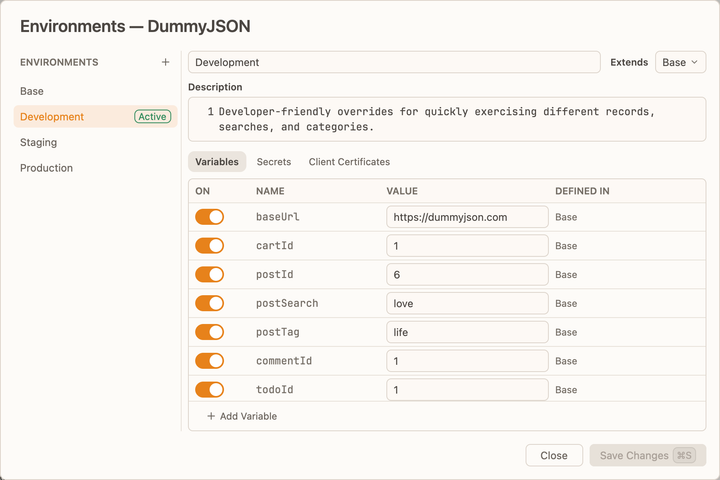Edit the commentId value field

(x=467, y=361)
